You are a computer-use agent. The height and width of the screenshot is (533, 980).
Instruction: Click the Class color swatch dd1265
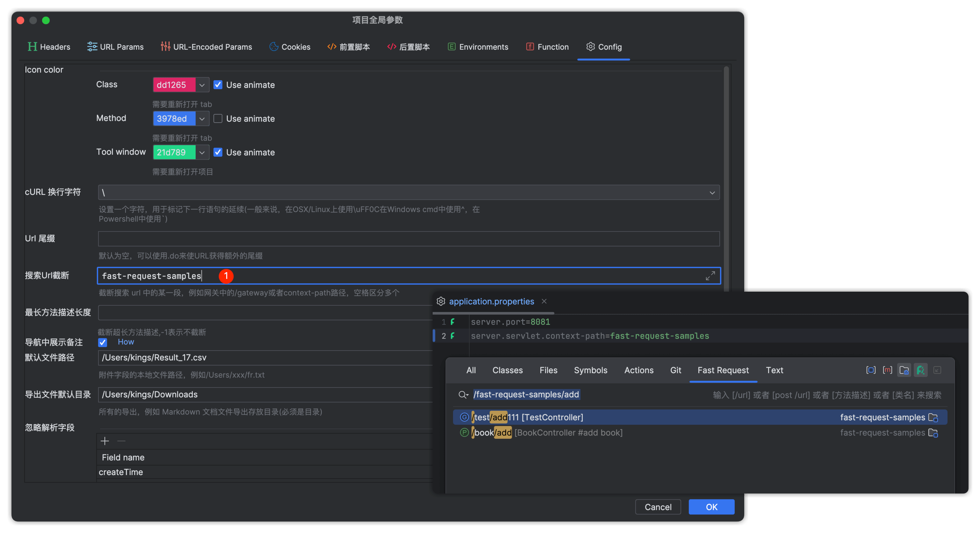pyautogui.click(x=174, y=85)
